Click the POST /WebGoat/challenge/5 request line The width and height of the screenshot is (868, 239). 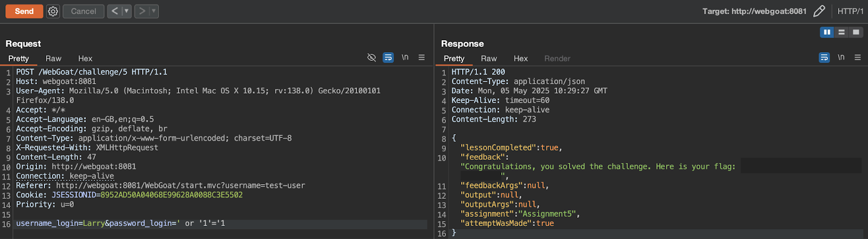pyautogui.click(x=92, y=72)
